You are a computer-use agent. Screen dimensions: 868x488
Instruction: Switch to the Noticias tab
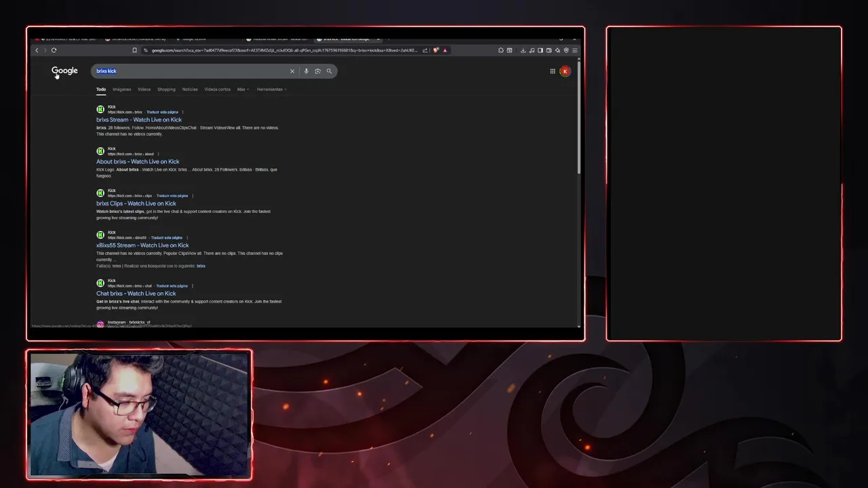(x=190, y=89)
